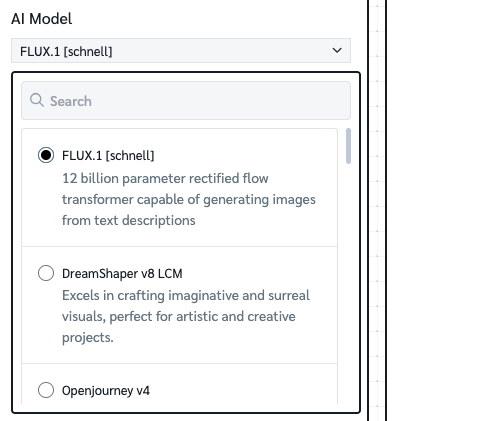The image size is (495, 421).
Task: Click the DreamShaper v8 LCM title text
Action: (122, 274)
